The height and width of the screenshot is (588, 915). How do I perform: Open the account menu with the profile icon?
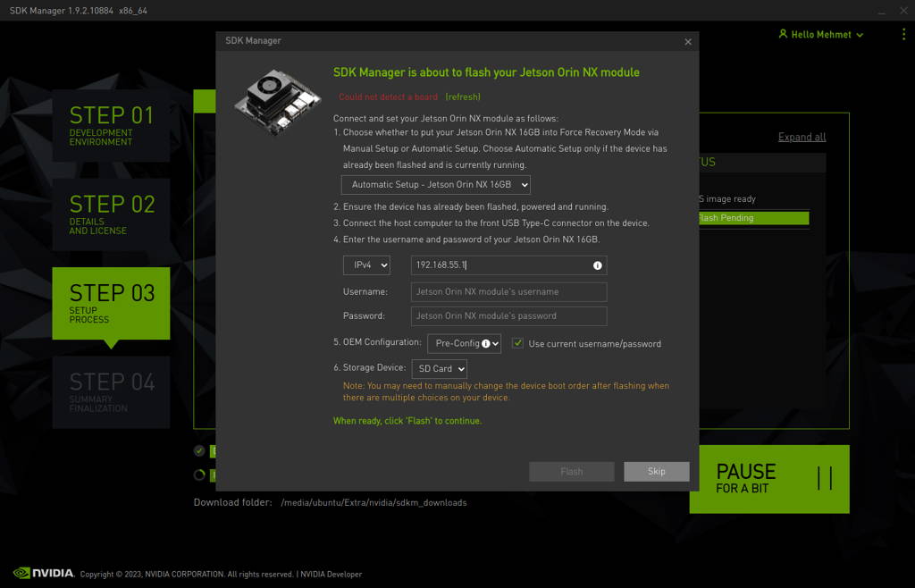click(783, 34)
